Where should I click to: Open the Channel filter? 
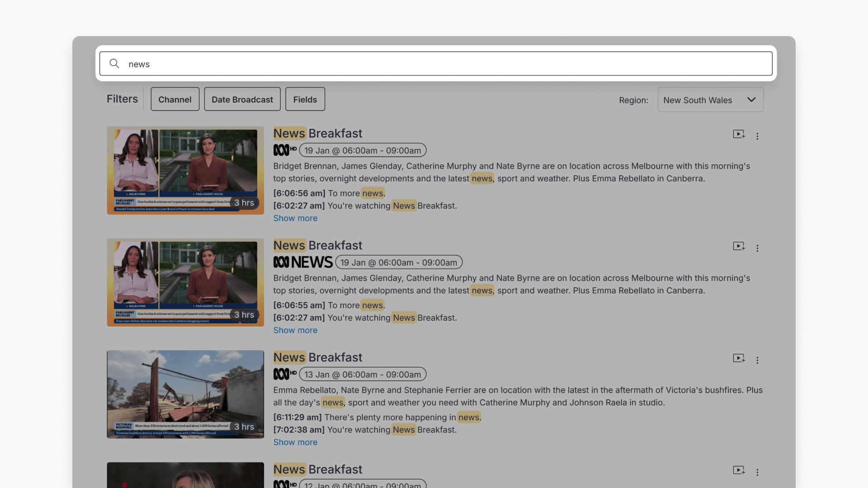(175, 99)
